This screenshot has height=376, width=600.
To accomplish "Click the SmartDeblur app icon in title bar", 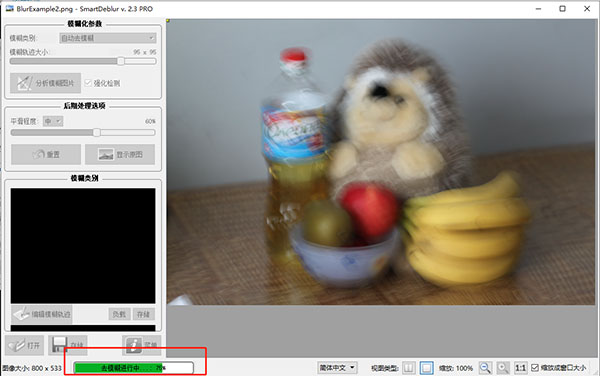I will pos(10,8).
